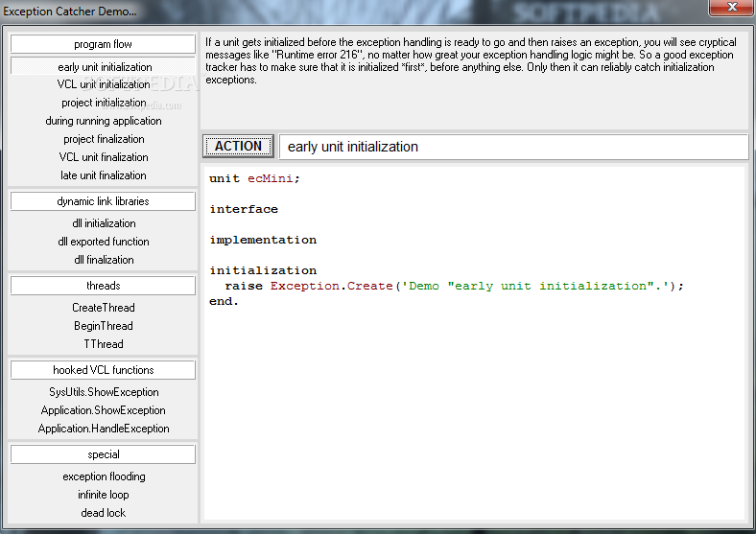The height and width of the screenshot is (534, 756).
Task: Choose project finalization entry
Action: (x=104, y=139)
